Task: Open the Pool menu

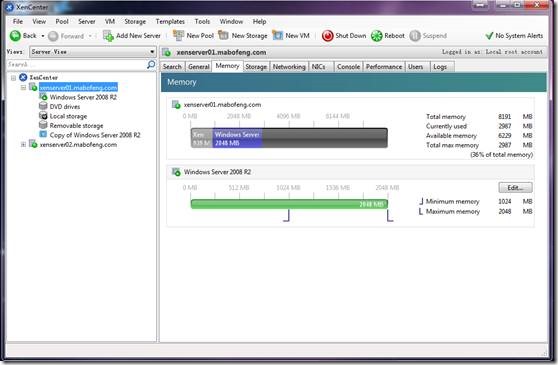Action: [62, 21]
